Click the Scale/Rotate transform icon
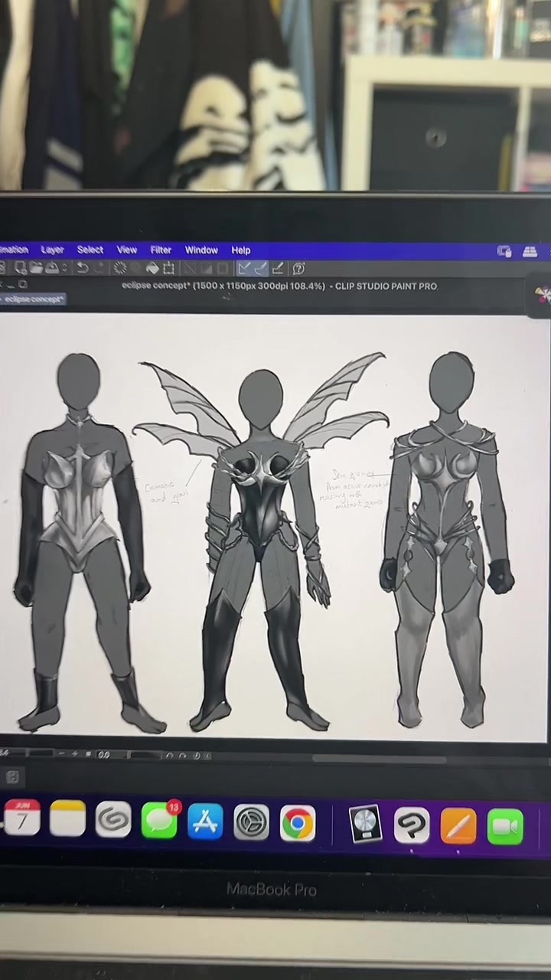This screenshot has height=980, width=551. [x=168, y=268]
